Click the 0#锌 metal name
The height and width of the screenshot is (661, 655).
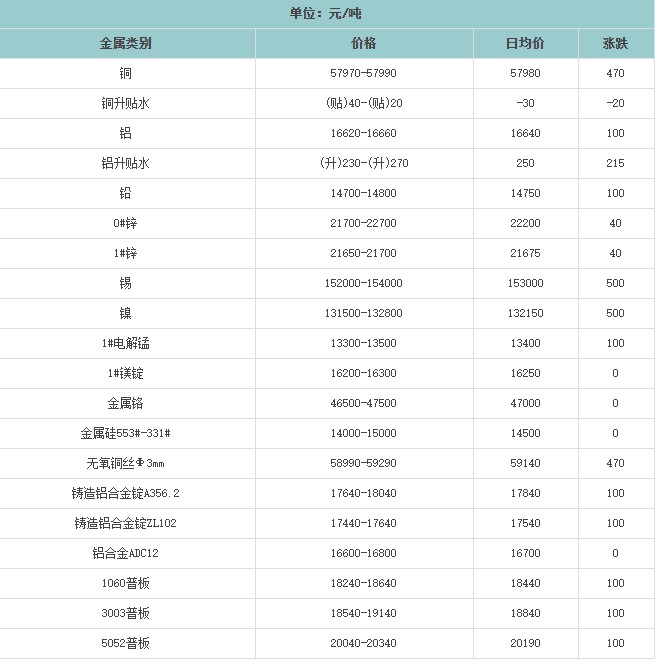pos(126,224)
